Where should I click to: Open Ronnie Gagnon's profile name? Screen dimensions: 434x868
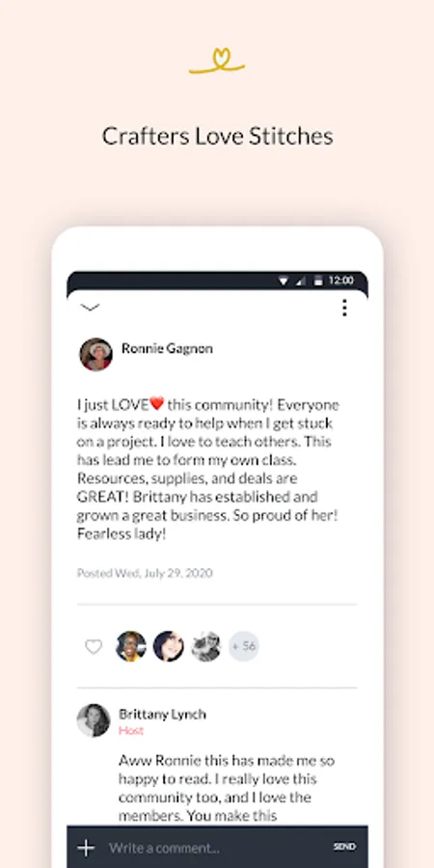(167, 349)
